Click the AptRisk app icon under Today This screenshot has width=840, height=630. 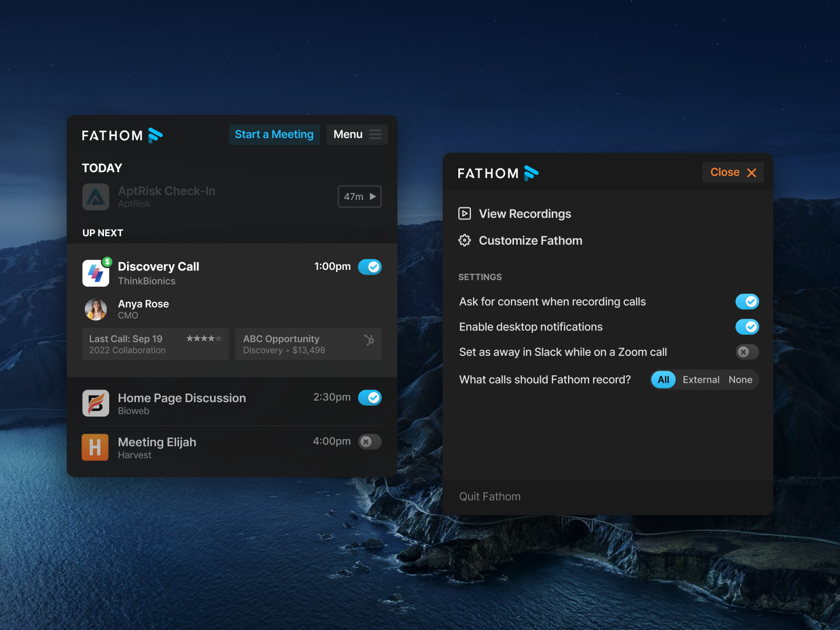click(x=96, y=197)
